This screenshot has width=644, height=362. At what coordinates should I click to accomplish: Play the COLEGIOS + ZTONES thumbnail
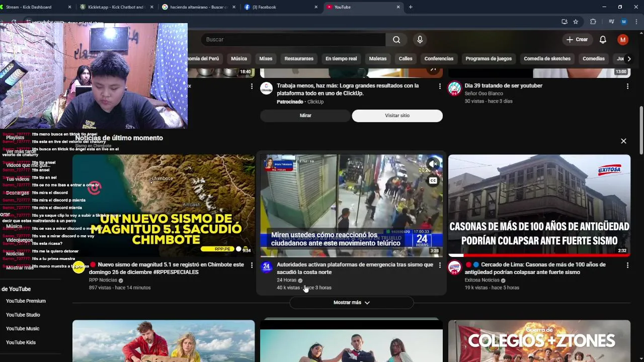tap(539, 341)
